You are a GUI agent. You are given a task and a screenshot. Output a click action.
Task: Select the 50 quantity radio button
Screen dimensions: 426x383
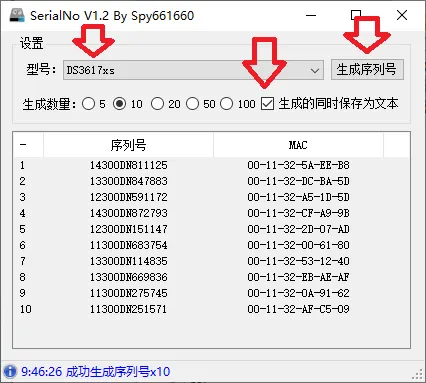point(192,104)
